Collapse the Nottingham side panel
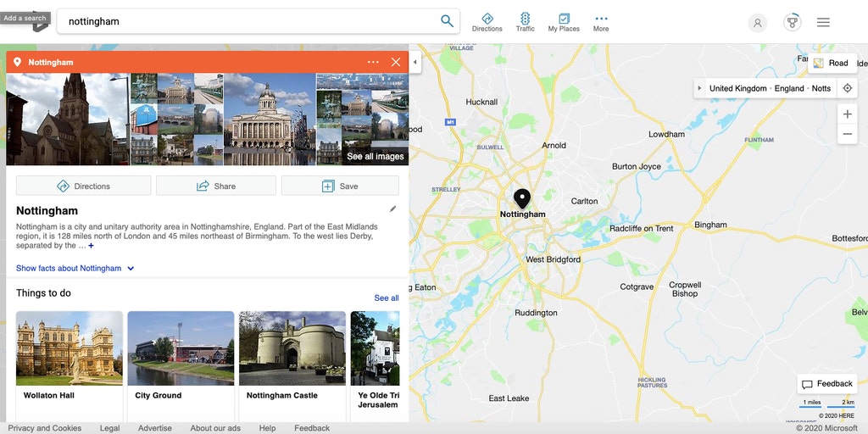This screenshot has width=868, height=434. 415,63
